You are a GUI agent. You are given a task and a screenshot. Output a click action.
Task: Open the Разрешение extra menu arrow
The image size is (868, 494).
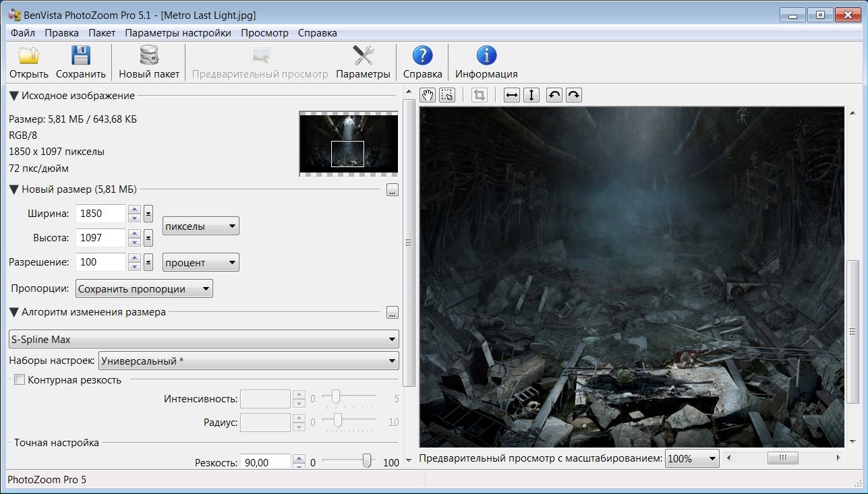click(x=148, y=262)
